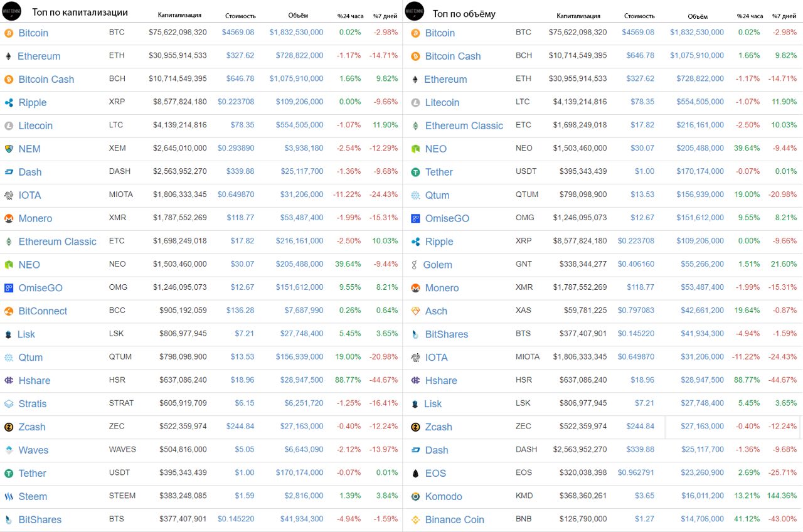The width and height of the screenshot is (803, 532).
Task: Open the Litecoin link in the volume table
Action: pos(442,102)
